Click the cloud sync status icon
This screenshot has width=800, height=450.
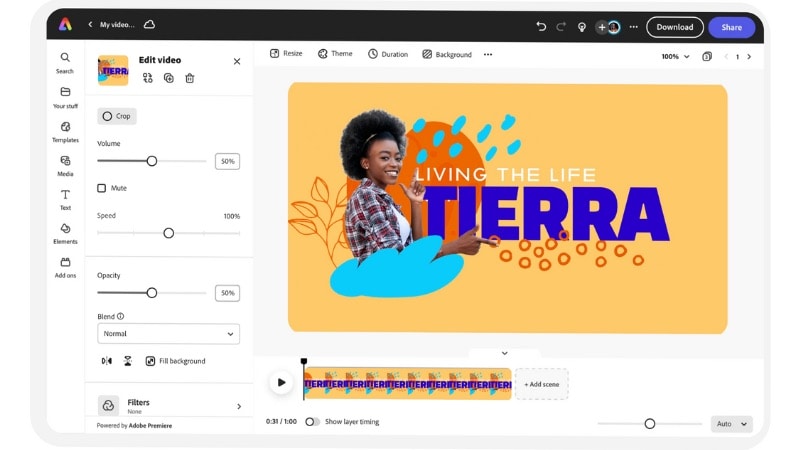[149, 24]
